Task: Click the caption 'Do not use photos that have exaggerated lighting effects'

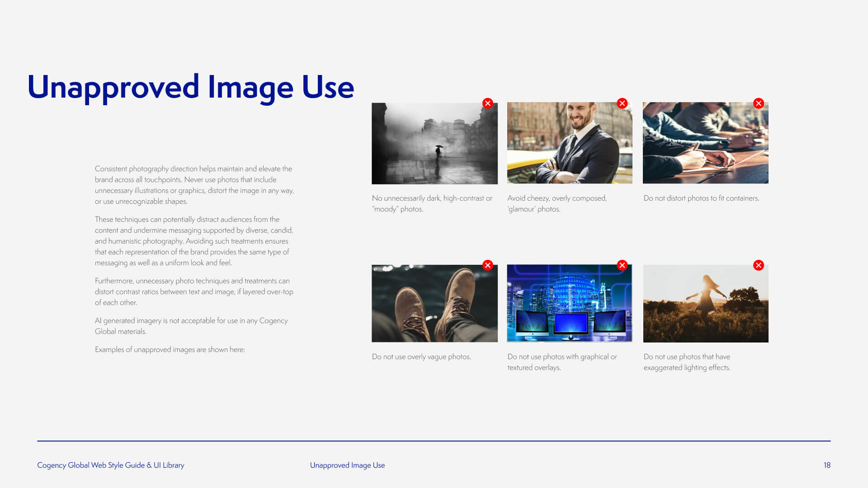Action: (x=687, y=362)
